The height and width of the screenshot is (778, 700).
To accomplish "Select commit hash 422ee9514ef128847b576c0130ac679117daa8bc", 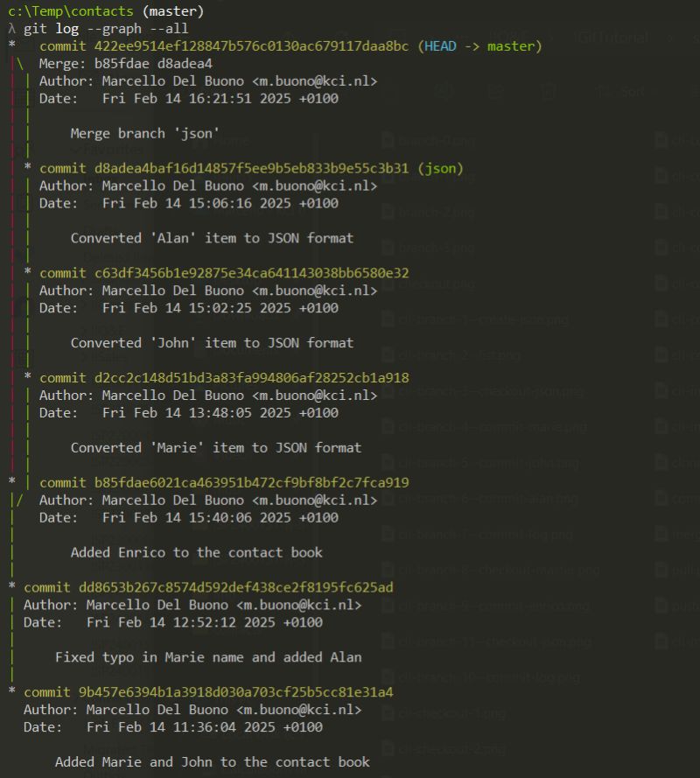I will [251, 46].
